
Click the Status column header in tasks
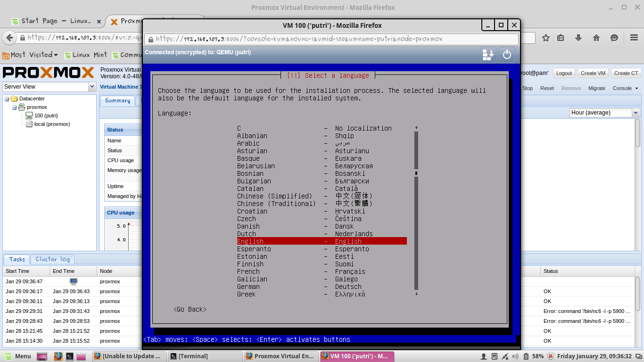coord(587,271)
